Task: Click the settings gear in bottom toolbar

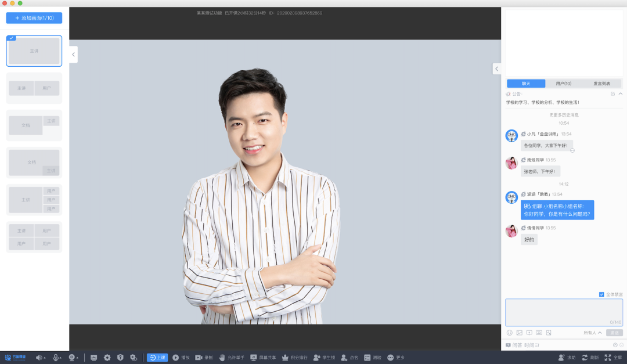Action: click(x=107, y=358)
